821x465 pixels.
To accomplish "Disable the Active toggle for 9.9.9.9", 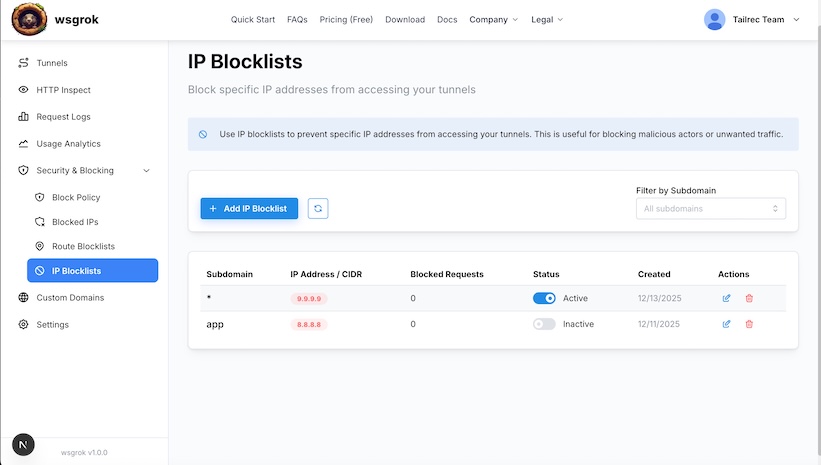I will coord(544,298).
